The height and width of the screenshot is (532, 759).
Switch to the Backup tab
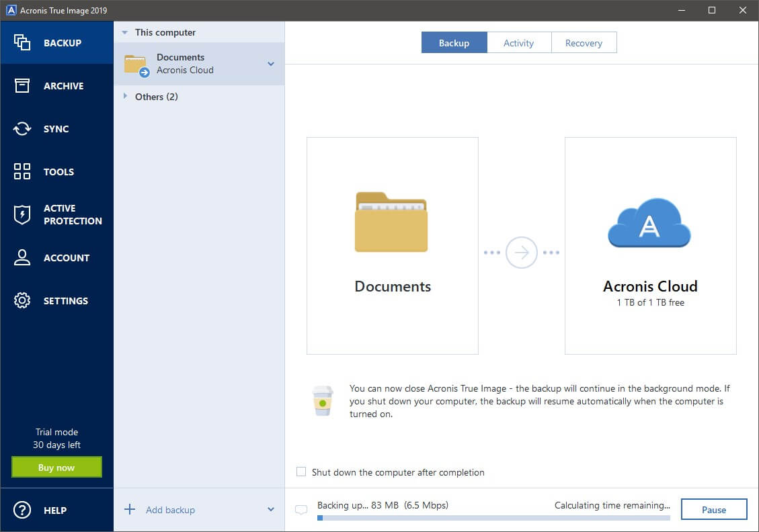click(x=454, y=42)
